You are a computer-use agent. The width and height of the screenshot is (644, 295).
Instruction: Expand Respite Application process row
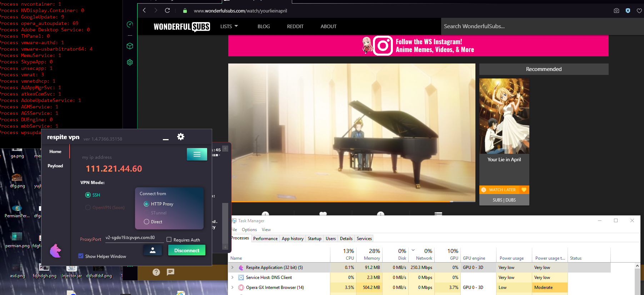(233, 267)
